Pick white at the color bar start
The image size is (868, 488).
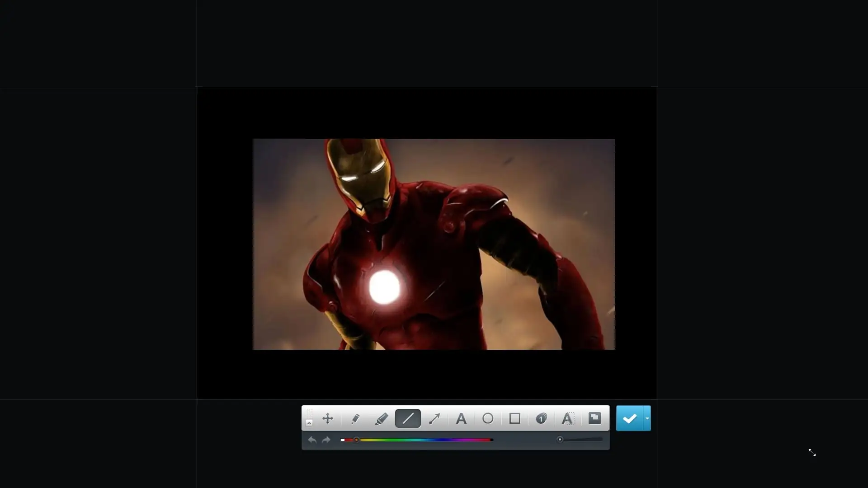[x=343, y=440]
